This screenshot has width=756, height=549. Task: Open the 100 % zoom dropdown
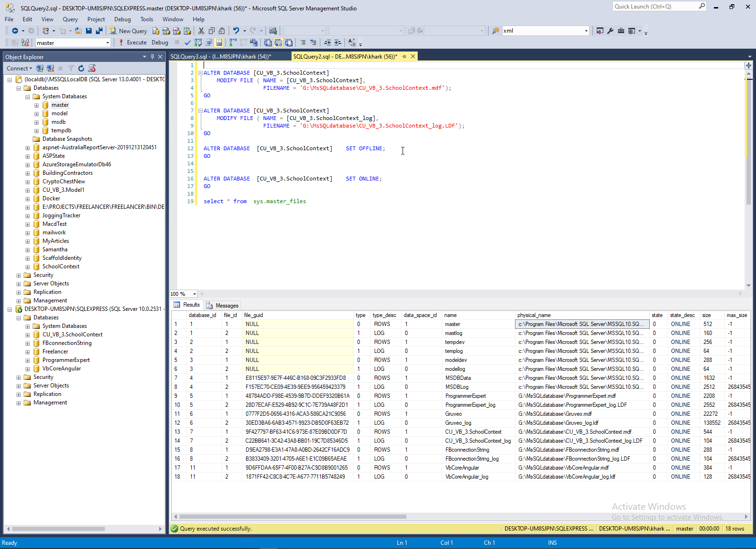[194, 294]
